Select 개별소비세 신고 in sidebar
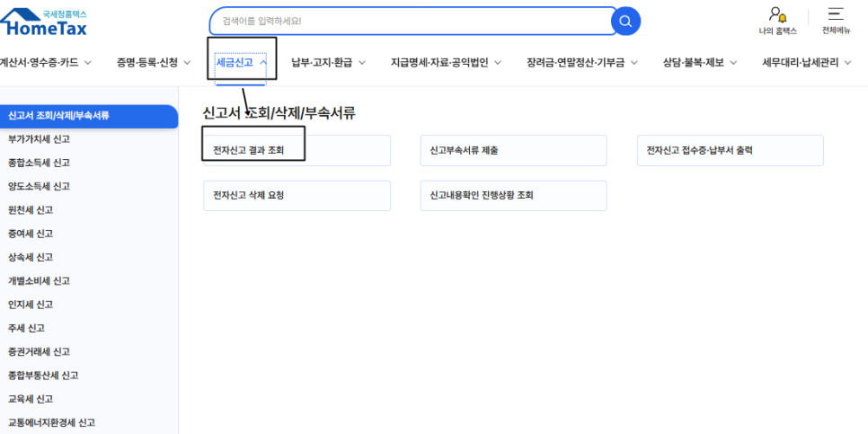Viewport: 868px width, 434px height. (39, 280)
